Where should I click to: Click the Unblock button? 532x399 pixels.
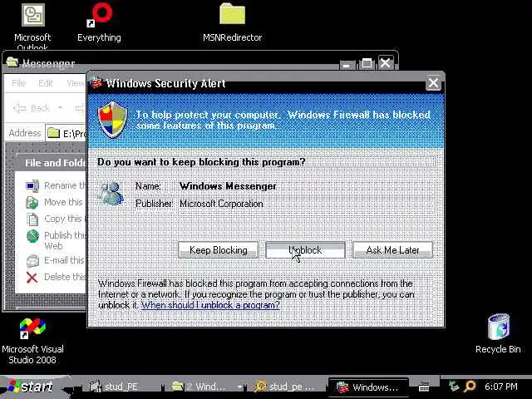click(x=305, y=250)
